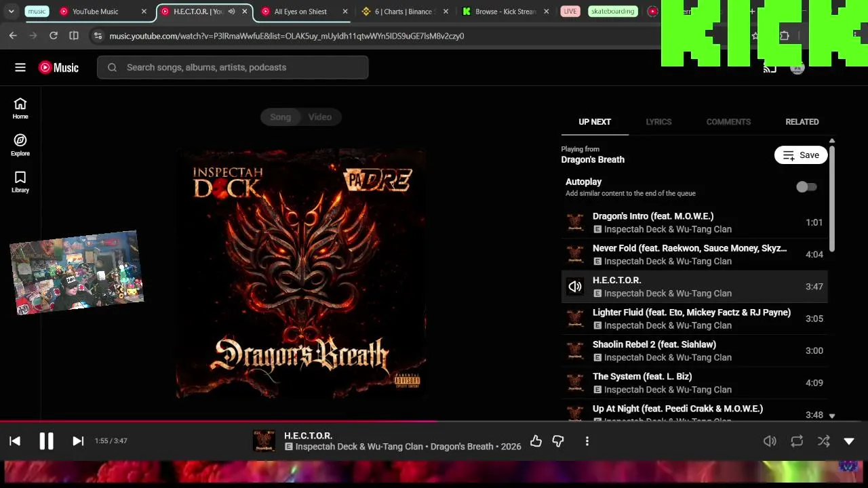Open the YouTube Music guide hamburger menu
This screenshot has height=488, width=868.
click(x=20, y=67)
